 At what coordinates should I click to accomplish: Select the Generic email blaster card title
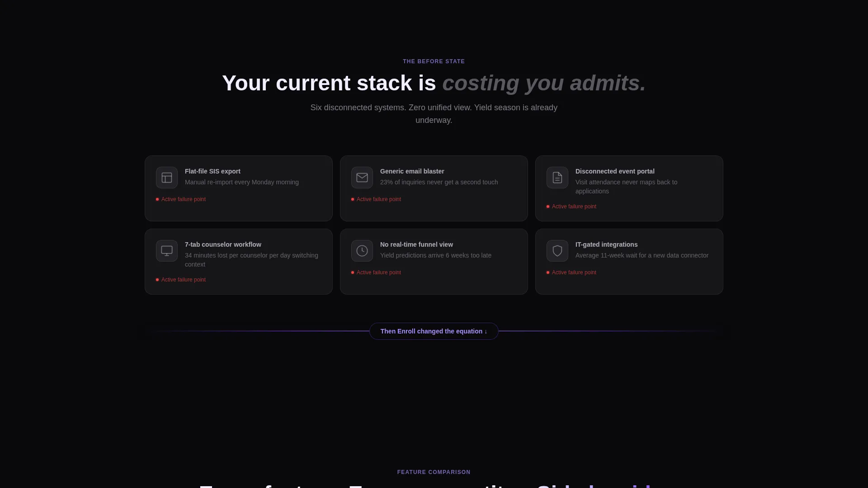click(412, 171)
